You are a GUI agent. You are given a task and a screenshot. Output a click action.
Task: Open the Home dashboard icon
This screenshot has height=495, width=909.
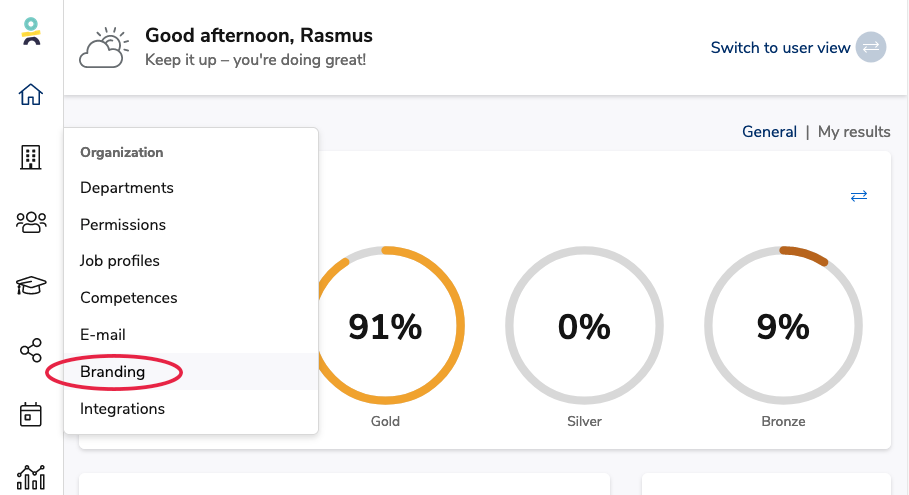31,94
